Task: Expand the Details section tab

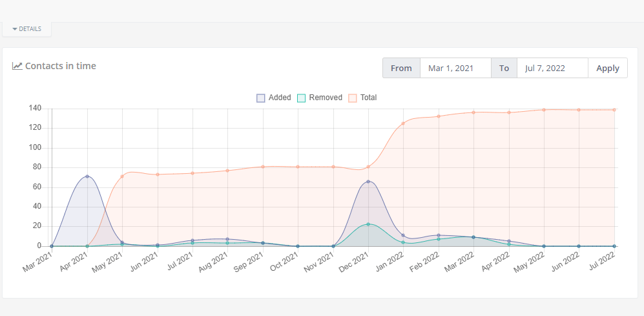Action: (x=26, y=29)
